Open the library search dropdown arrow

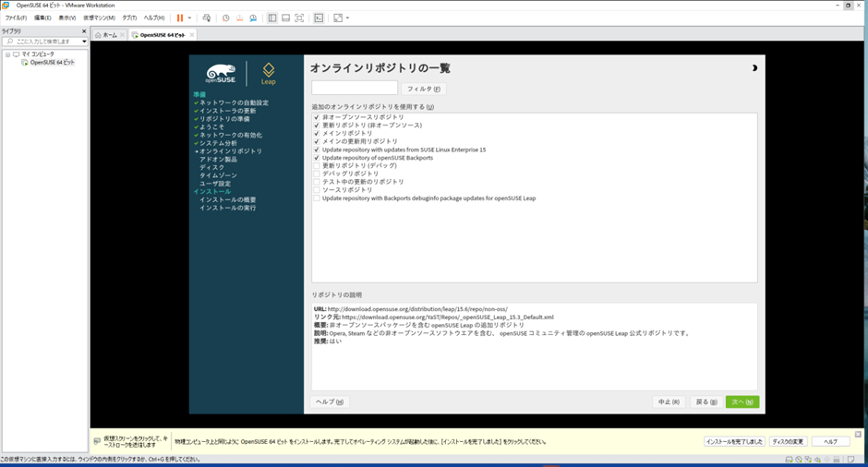coord(84,42)
